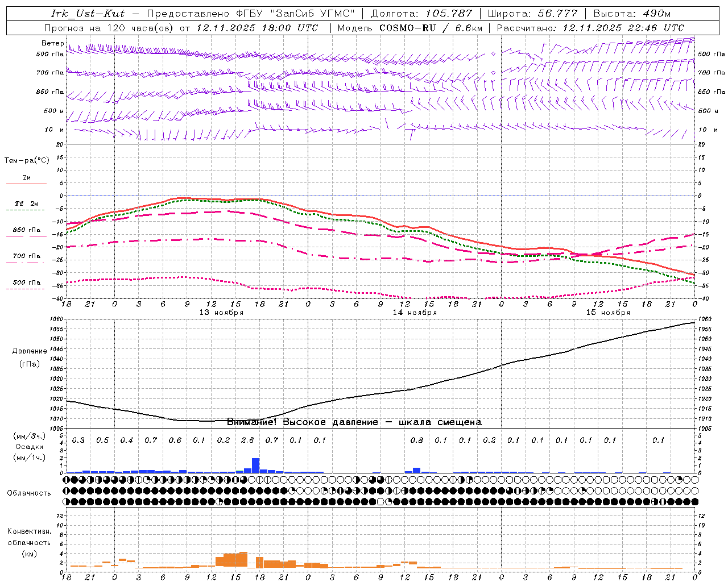
Task: Click the "(гПа)" pressure units label
Action: 29,364
